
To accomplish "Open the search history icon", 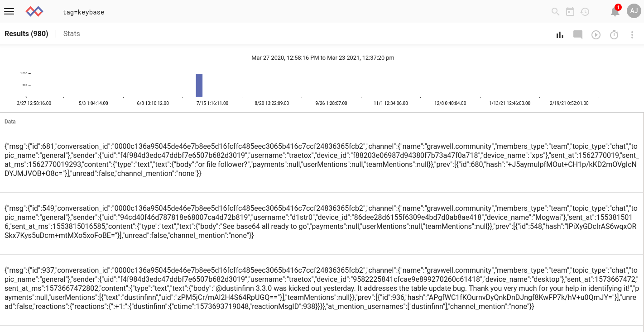I will 585,12.
